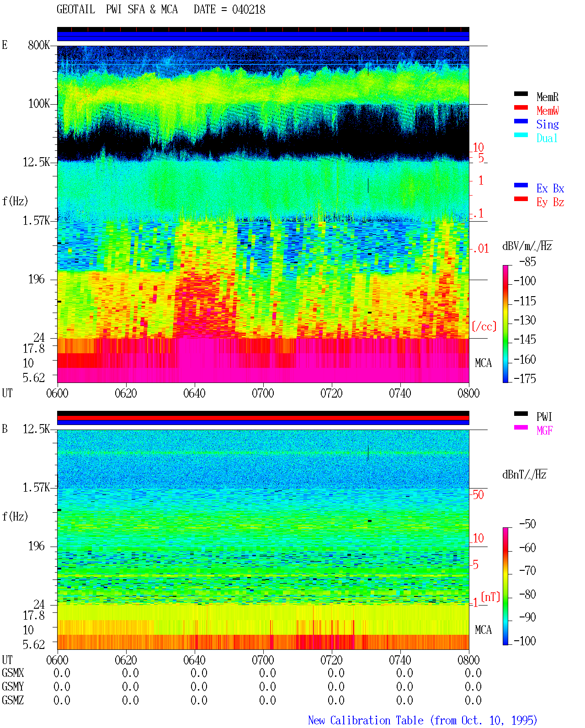Image resolution: width=585 pixels, height=728 pixels.
Task: Click the MemW legend label
Action: point(548,111)
